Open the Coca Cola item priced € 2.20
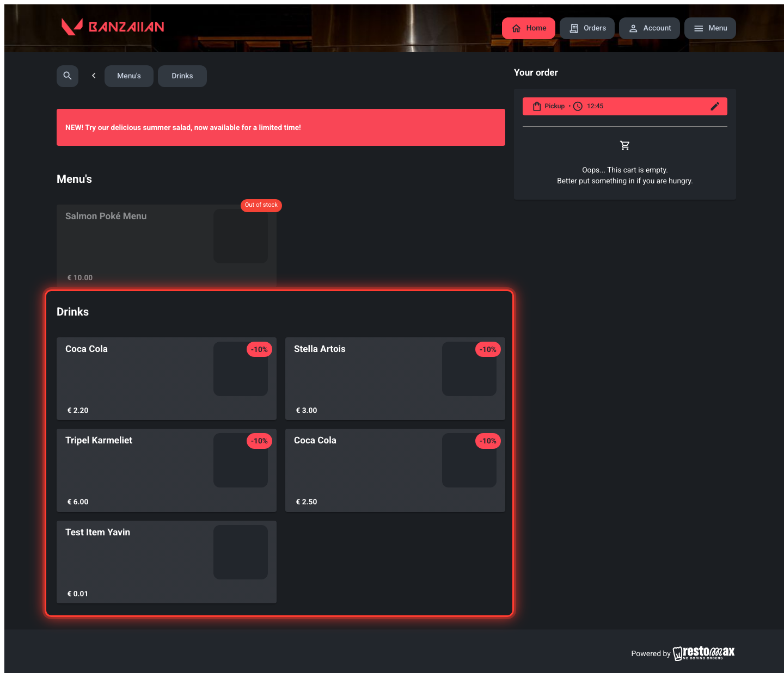Viewport: 784px width, 673px height. [167, 379]
